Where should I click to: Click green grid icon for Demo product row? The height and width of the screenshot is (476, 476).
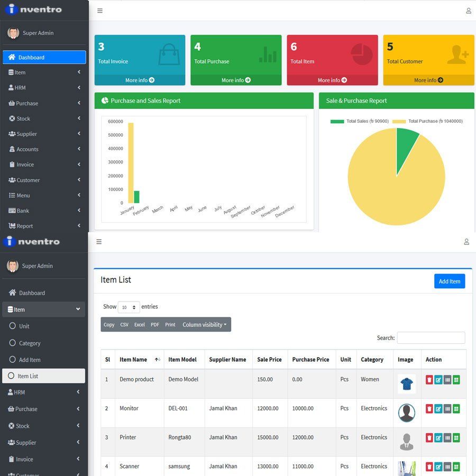pos(456,380)
